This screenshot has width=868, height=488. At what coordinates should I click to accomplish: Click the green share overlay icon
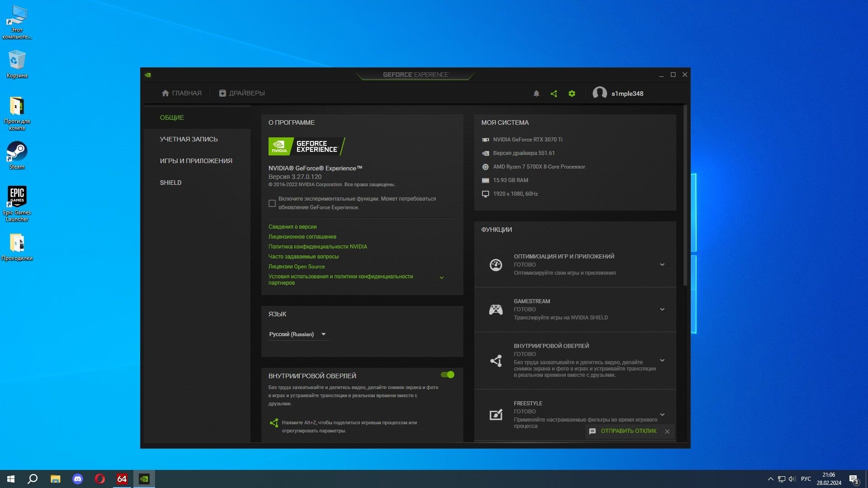pos(554,94)
